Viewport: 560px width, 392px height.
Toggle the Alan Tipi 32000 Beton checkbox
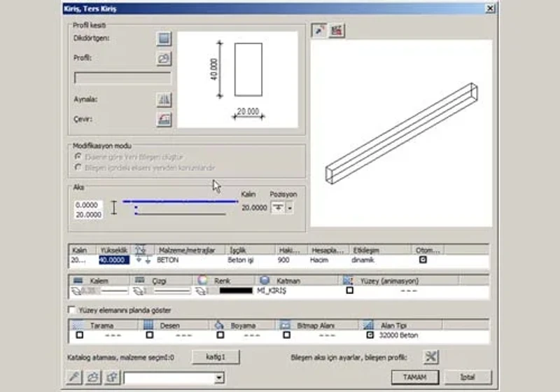[370, 335]
